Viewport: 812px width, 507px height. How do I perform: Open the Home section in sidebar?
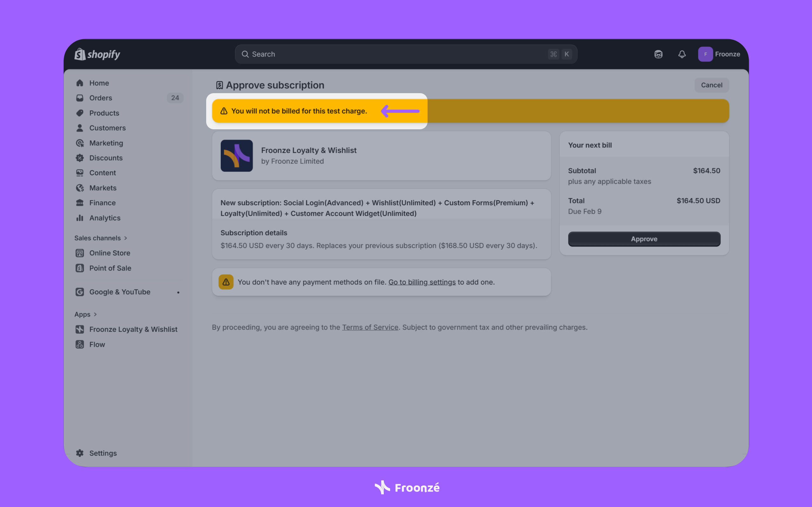coord(99,83)
